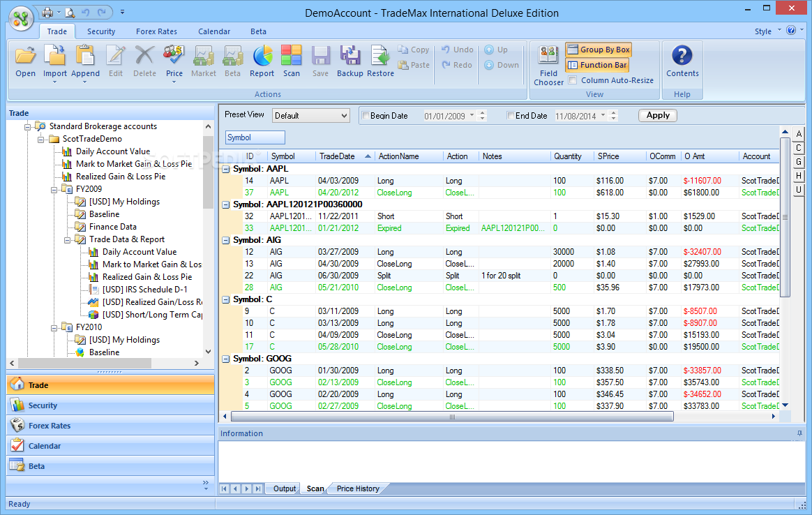Run the Backup tool

point(350,61)
